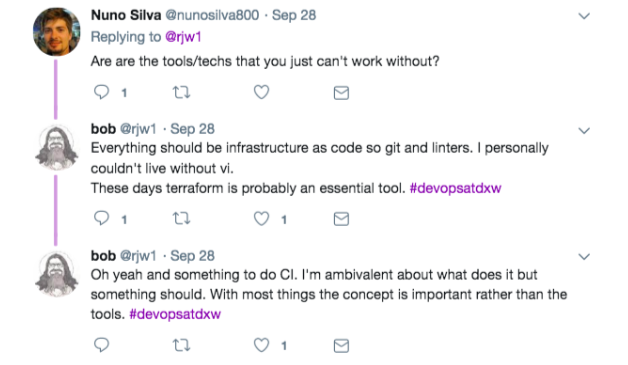
Task: Expand options chevron on bob's CI tweet
Action: (584, 256)
